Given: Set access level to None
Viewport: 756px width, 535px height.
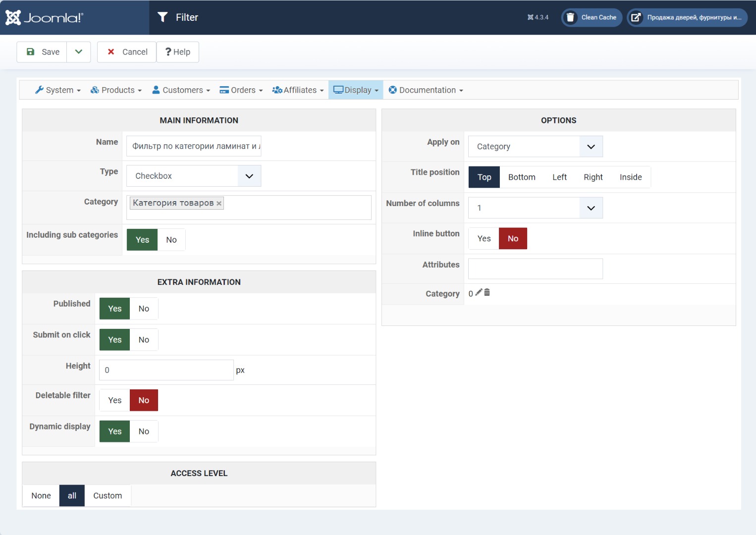Looking at the screenshot, I should (x=41, y=496).
